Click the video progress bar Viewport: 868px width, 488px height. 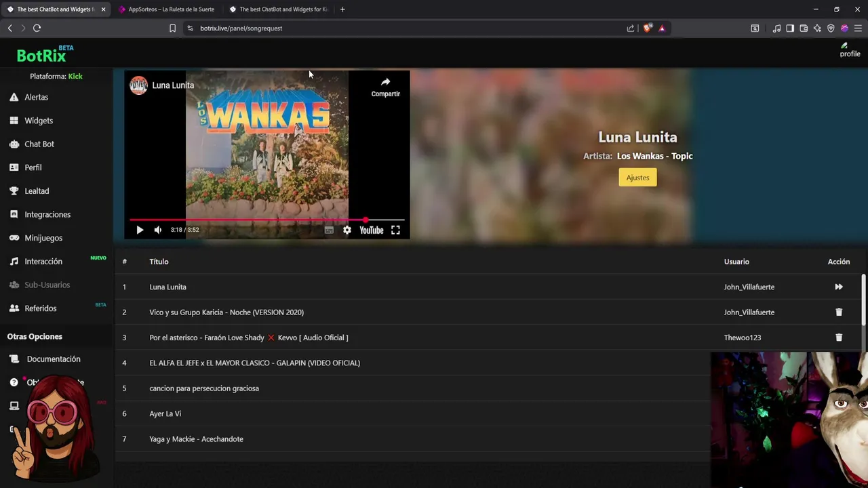[267, 220]
